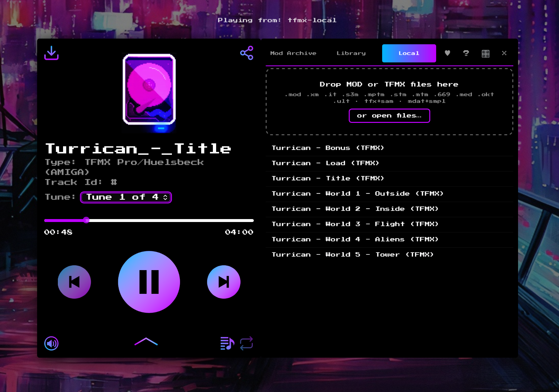This screenshot has width=559, height=392.
Task: Pause the playback
Action: (149, 282)
